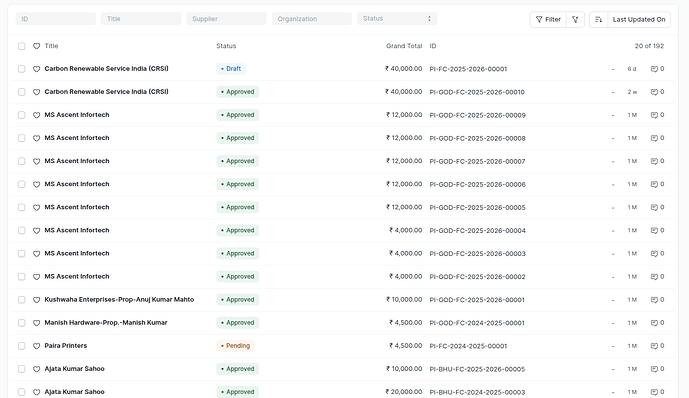The width and height of the screenshot is (689, 398).
Task: Click the clear filters funnel icon
Action: [x=575, y=19]
